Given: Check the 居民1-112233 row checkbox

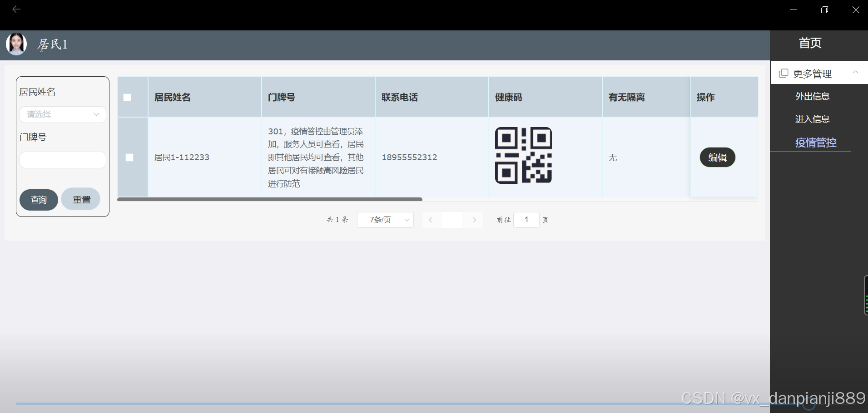Looking at the screenshot, I should [129, 157].
